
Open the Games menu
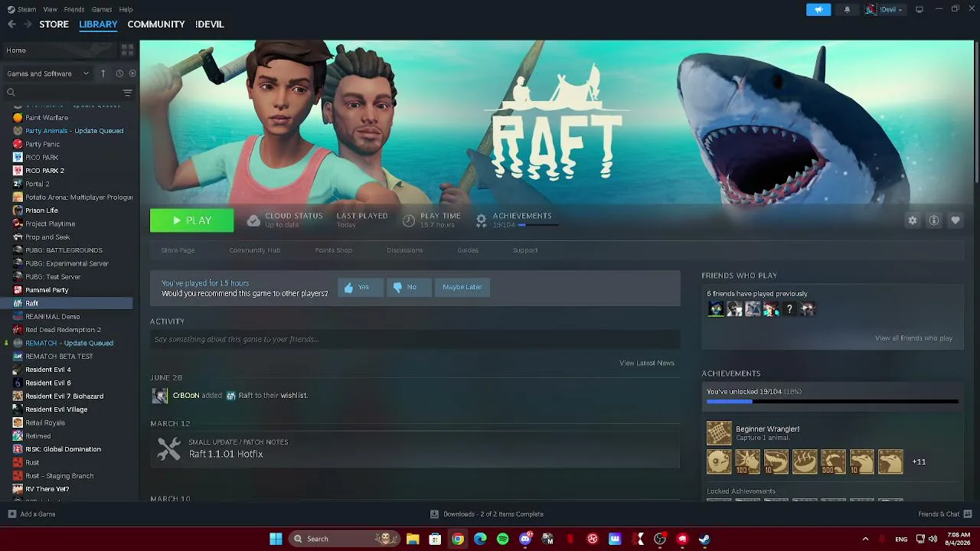pos(102,9)
